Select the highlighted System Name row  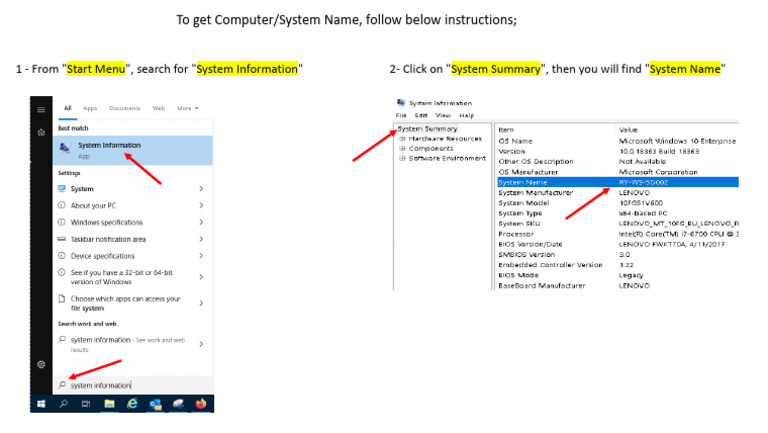[618, 182]
